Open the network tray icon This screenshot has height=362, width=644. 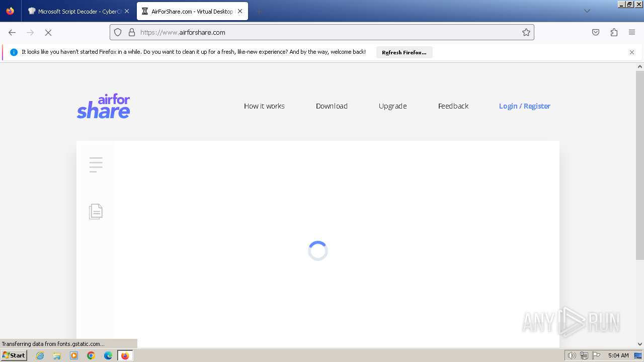[584, 355]
